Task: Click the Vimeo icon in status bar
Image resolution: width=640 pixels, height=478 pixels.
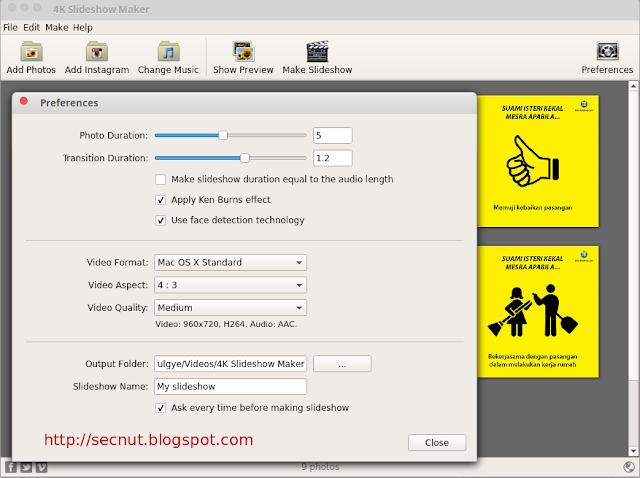Action: [x=41, y=467]
